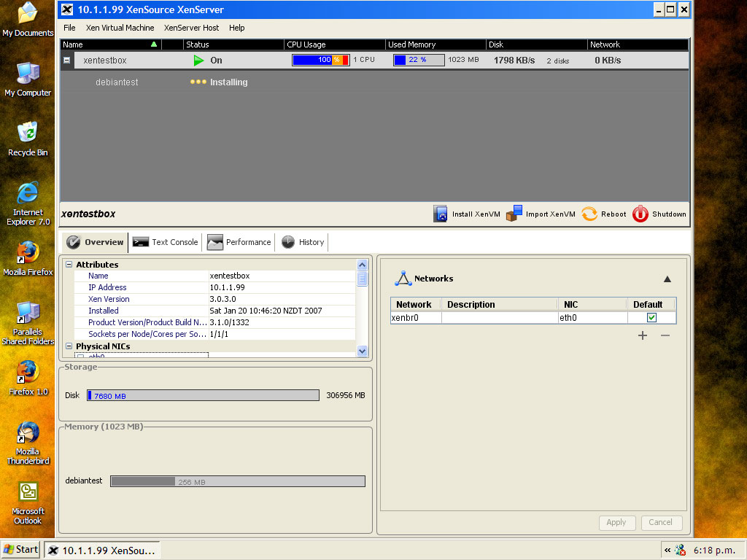Click the xentestbox used memory bar
This screenshot has height=560, width=747.
[419, 60]
